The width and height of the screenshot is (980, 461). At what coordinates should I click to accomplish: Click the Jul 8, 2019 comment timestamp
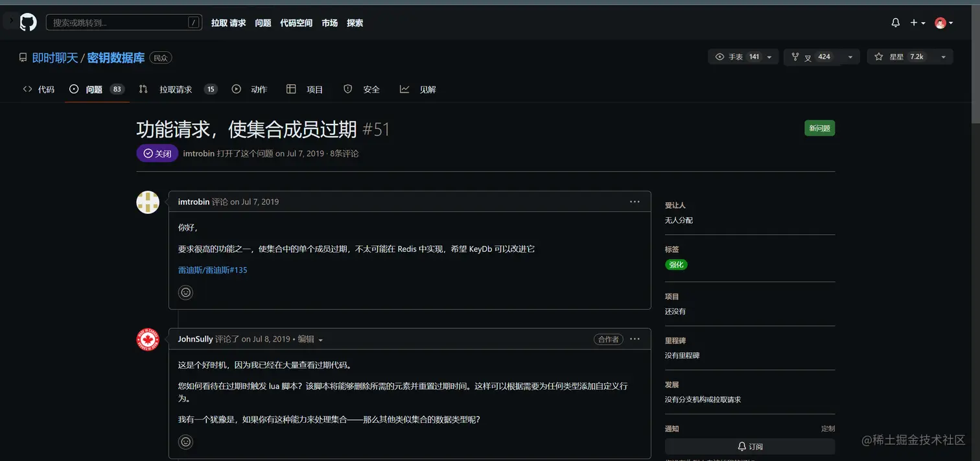(271, 339)
